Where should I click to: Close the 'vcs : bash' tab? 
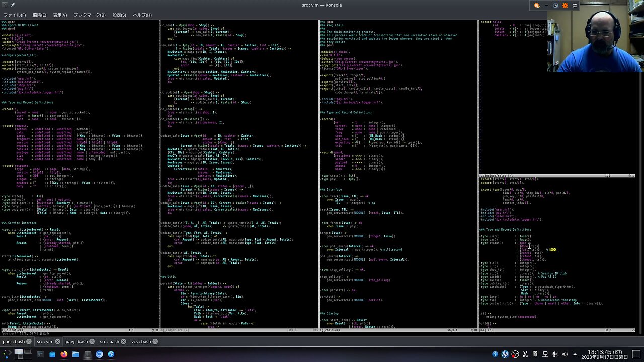155,342
